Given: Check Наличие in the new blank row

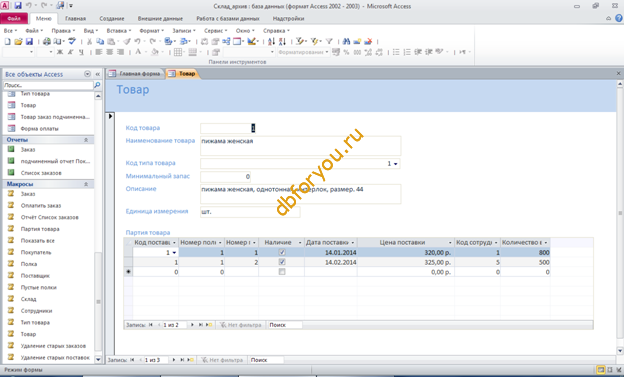Looking at the screenshot, I should tap(282, 272).
